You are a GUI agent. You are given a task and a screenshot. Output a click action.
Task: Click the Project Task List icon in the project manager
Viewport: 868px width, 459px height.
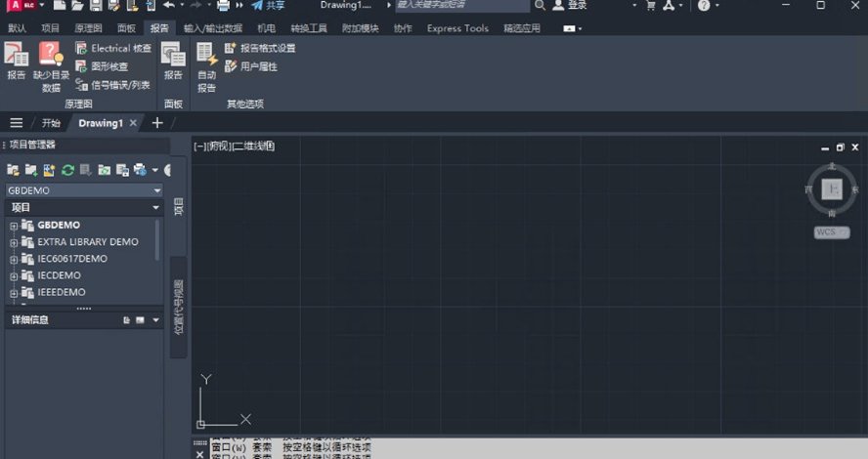(x=85, y=170)
